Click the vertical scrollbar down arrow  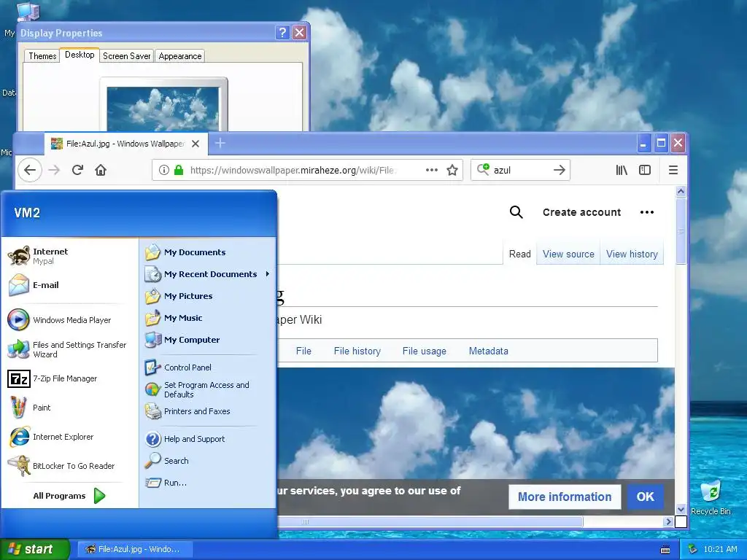(x=681, y=509)
